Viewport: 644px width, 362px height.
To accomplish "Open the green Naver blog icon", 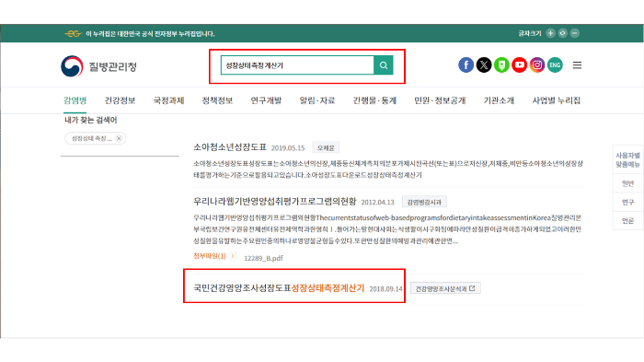I will click(501, 65).
